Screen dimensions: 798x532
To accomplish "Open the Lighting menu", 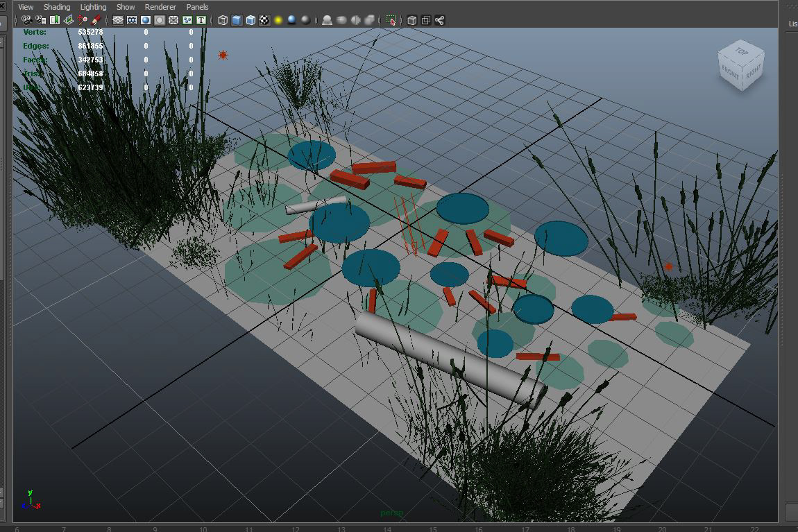I will (93, 7).
